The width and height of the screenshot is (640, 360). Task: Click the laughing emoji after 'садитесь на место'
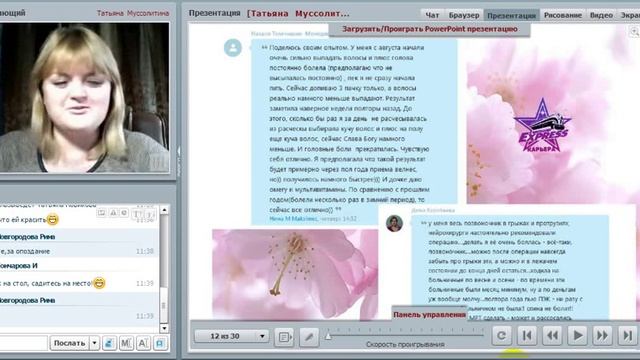tap(99, 283)
